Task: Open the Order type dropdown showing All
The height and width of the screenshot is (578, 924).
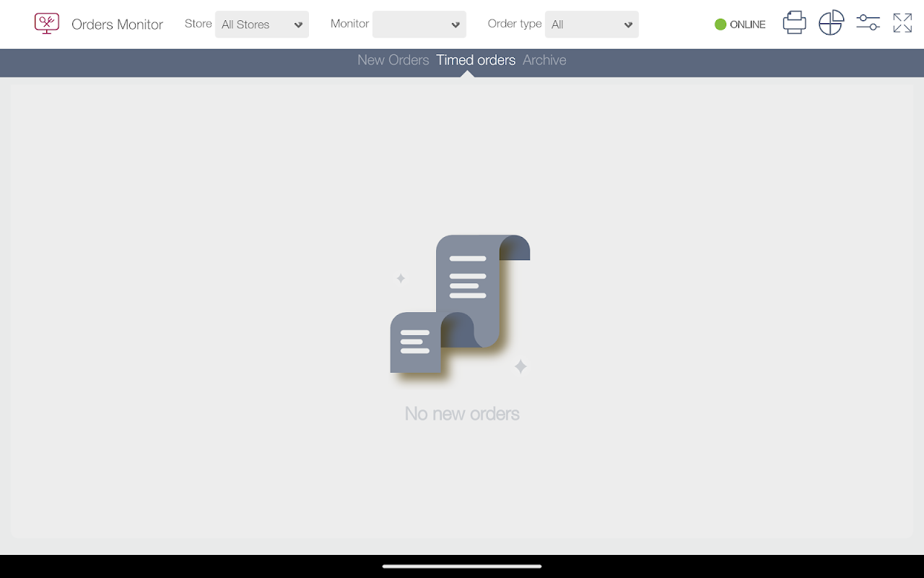Action: 592,25
